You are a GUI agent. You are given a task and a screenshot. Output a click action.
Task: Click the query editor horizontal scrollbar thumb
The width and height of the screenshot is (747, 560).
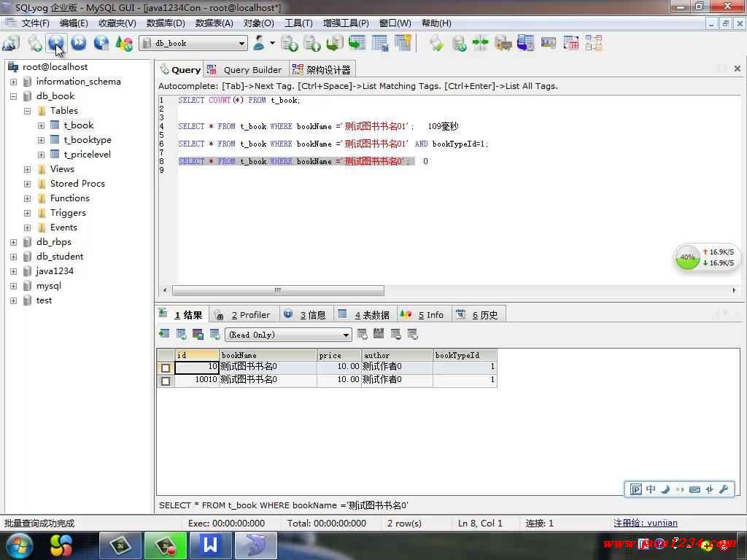[x=278, y=290]
